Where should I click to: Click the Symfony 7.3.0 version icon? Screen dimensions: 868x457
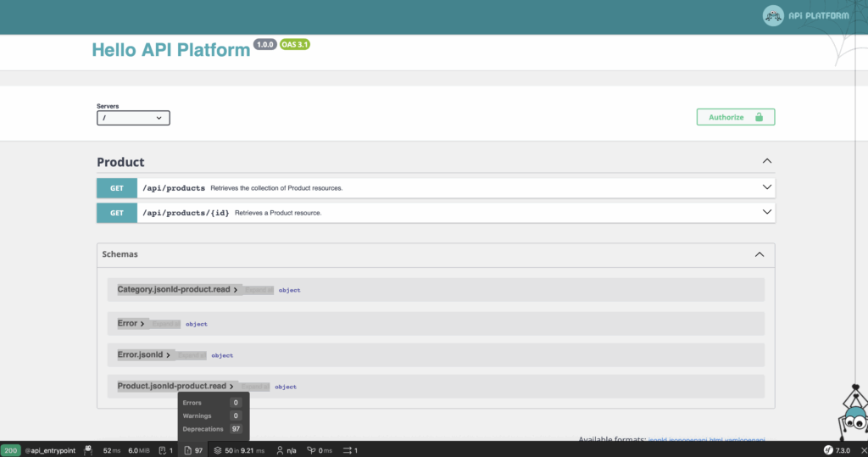(x=837, y=450)
